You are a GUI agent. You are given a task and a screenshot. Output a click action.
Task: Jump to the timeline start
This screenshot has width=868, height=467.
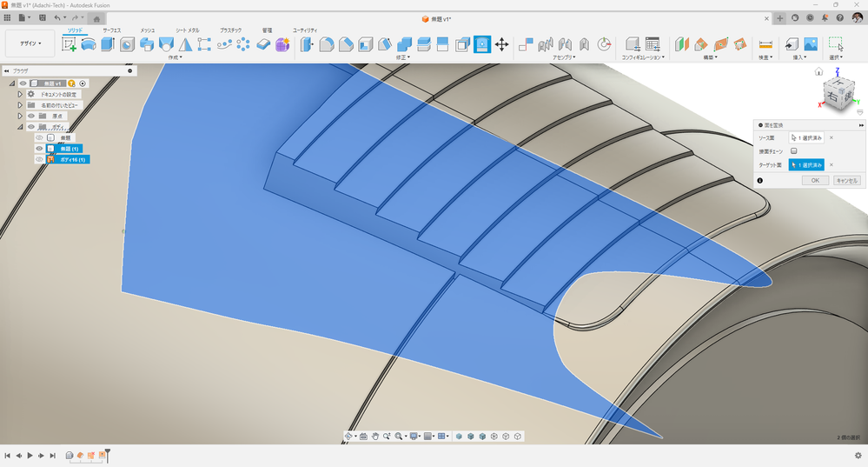click(x=7, y=456)
